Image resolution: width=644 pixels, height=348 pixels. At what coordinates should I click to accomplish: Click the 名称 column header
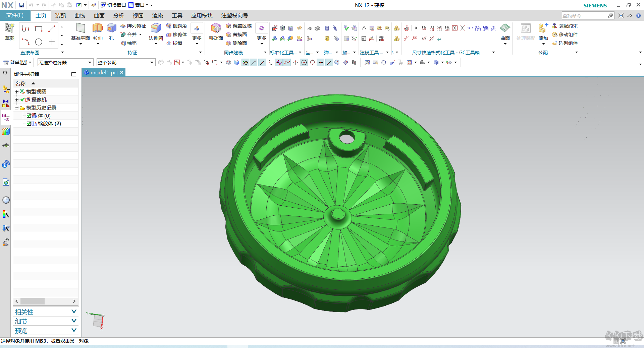[21, 83]
